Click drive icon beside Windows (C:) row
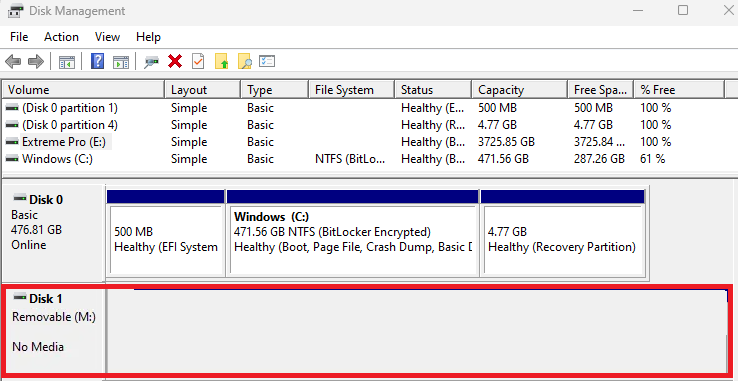 point(12,159)
